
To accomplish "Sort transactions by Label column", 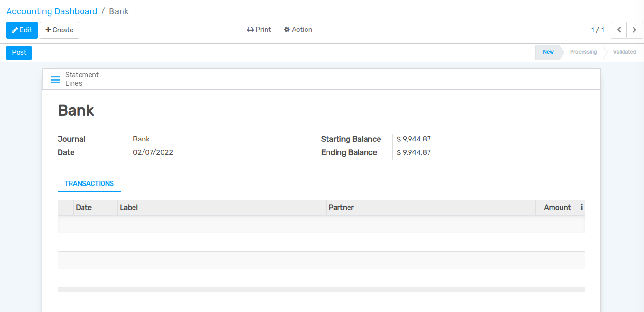I will tap(129, 208).
